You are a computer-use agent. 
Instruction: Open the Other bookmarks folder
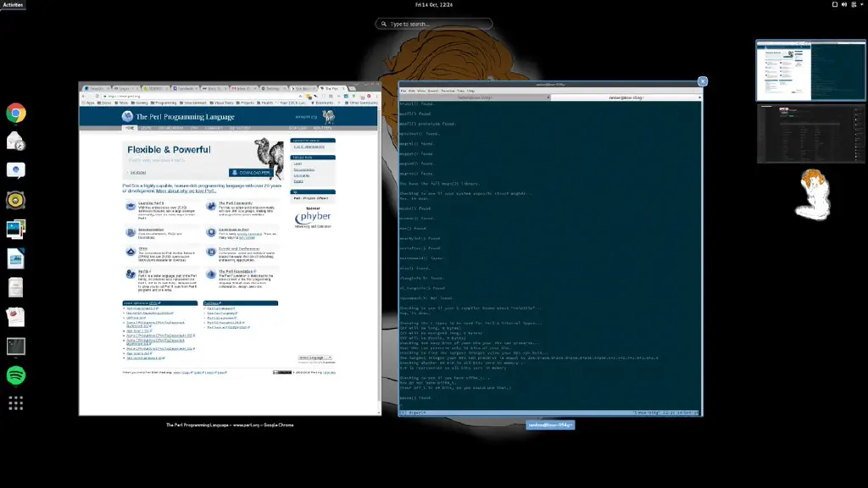click(x=361, y=103)
